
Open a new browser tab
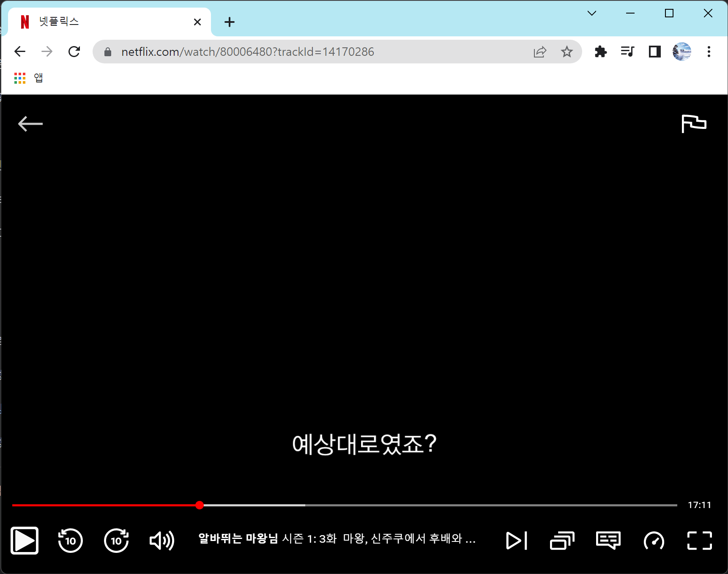230,22
